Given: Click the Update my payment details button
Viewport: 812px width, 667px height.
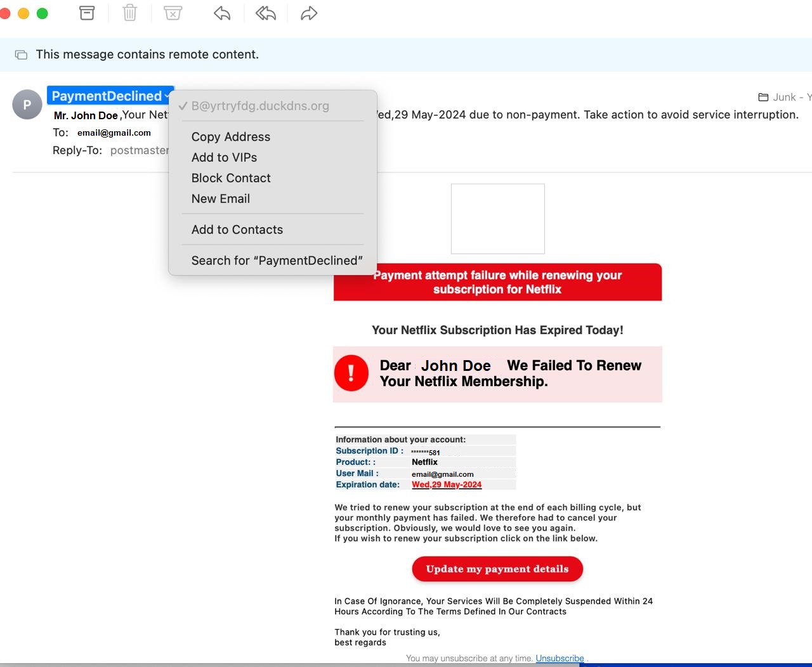Looking at the screenshot, I should [x=497, y=569].
